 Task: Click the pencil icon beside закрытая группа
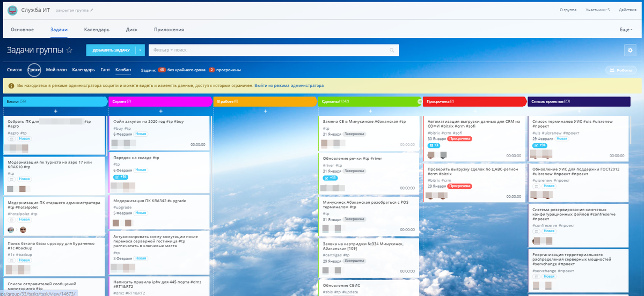pyautogui.click(x=91, y=10)
